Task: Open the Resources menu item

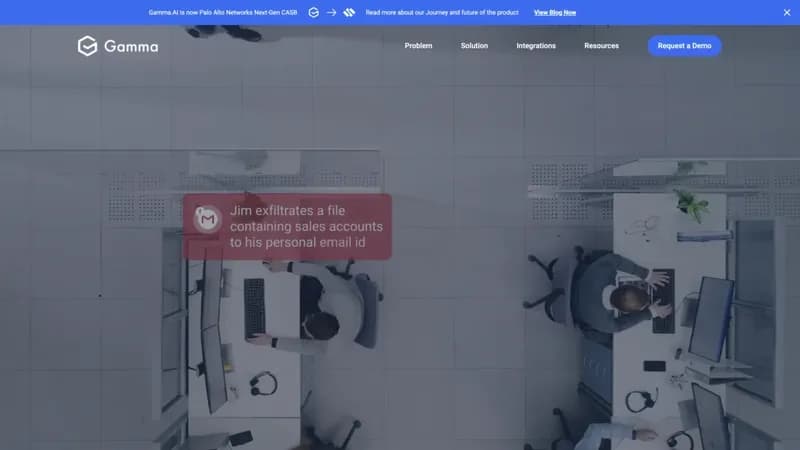Action: tap(602, 46)
